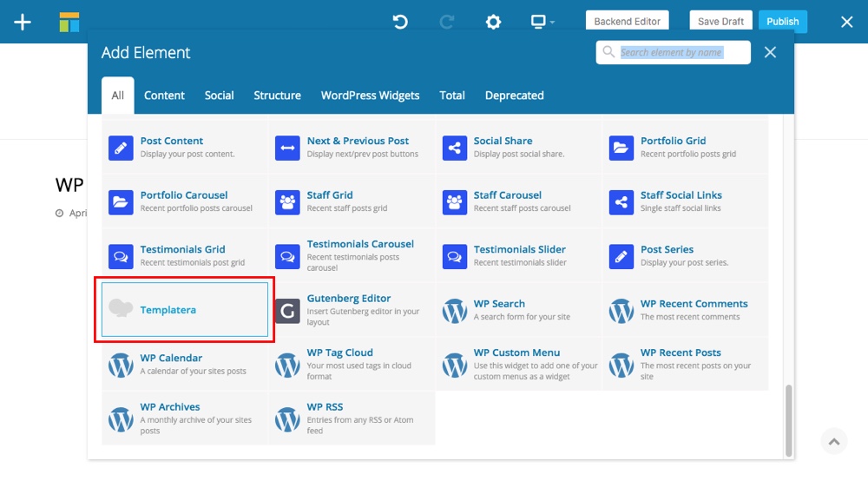Choose the Gutenberg Editor element title
868x481 pixels.
[349, 299]
